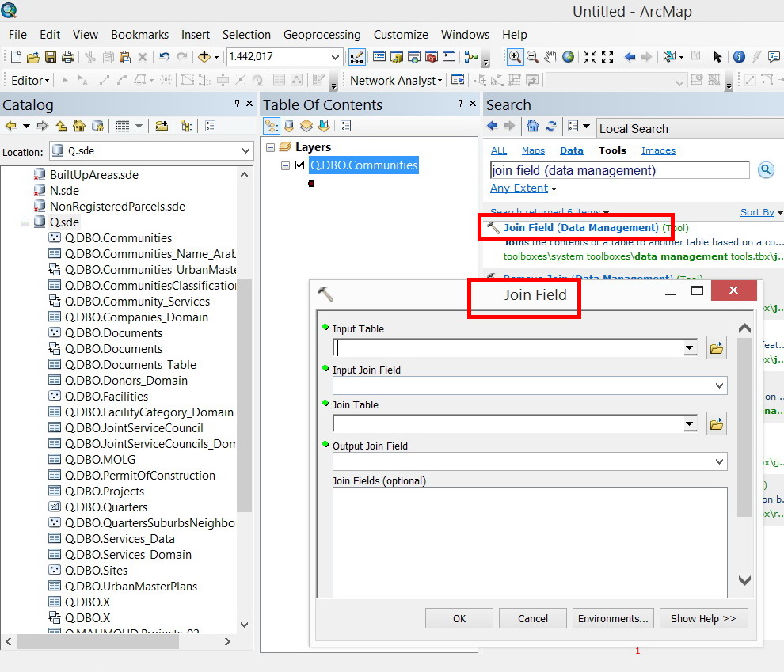Image resolution: width=784 pixels, height=672 pixels.
Task: Select the Pan hand tool
Action: (550, 56)
